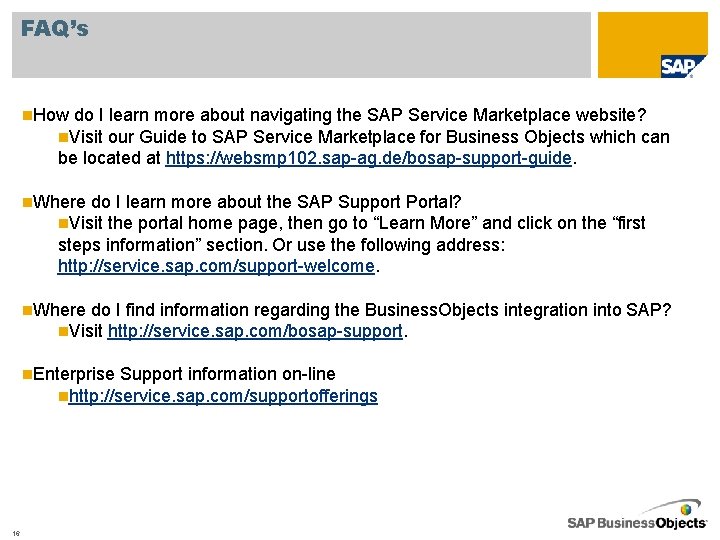Click the slide number 16

tap(17, 531)
